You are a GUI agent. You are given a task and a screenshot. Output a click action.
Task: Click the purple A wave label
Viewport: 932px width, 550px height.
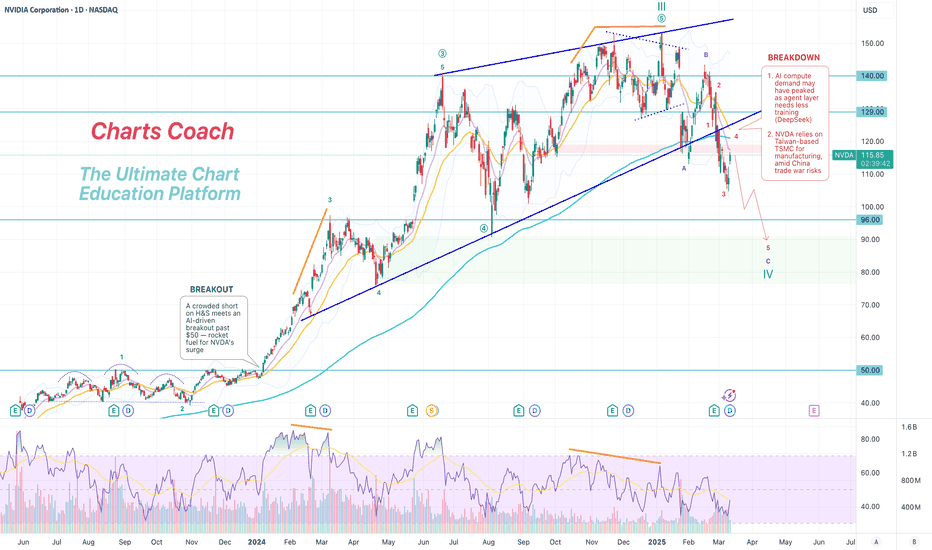(x=684, y=168)
